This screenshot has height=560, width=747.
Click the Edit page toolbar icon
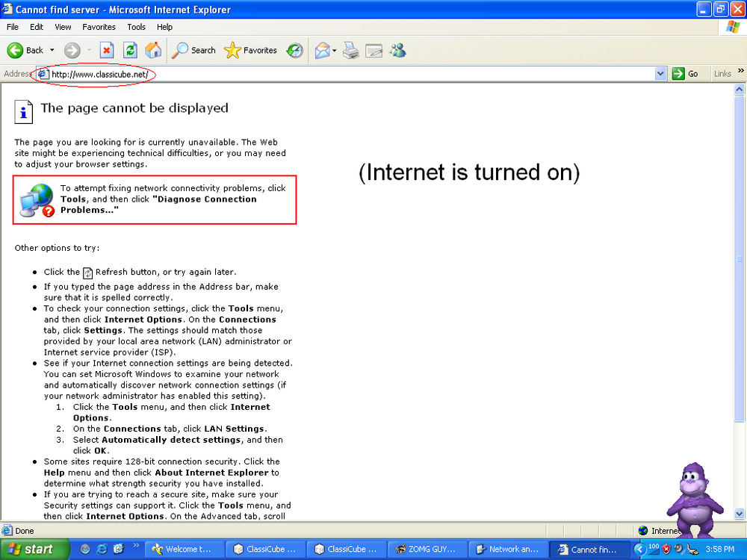click(374, 50)
